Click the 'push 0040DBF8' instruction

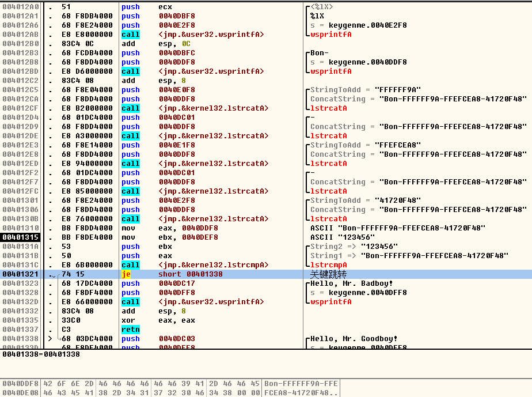coord(158,16)
